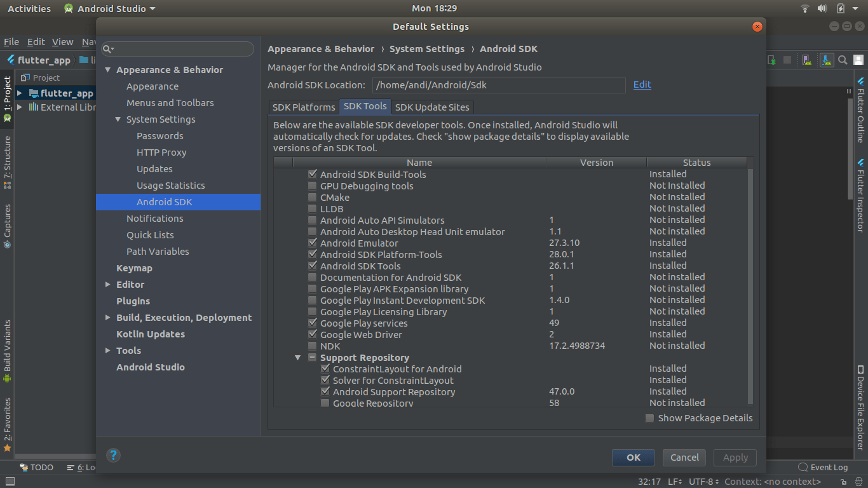The width and height of the screenshot is (868, 488).
Task: Expand flutter_app project tree arrow
Action: coord(20,93)
